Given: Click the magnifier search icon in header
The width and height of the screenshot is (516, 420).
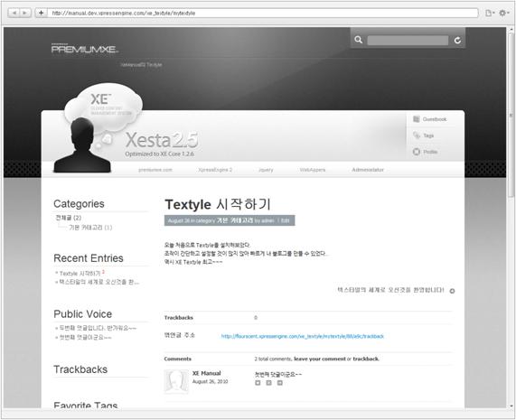Looking at the screenshot, I should coord(359,40).
